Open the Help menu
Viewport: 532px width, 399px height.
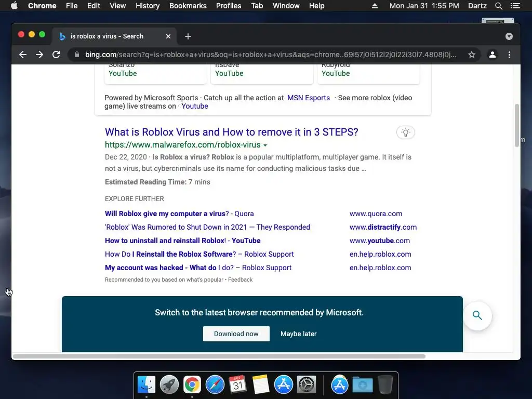(316, 6)
